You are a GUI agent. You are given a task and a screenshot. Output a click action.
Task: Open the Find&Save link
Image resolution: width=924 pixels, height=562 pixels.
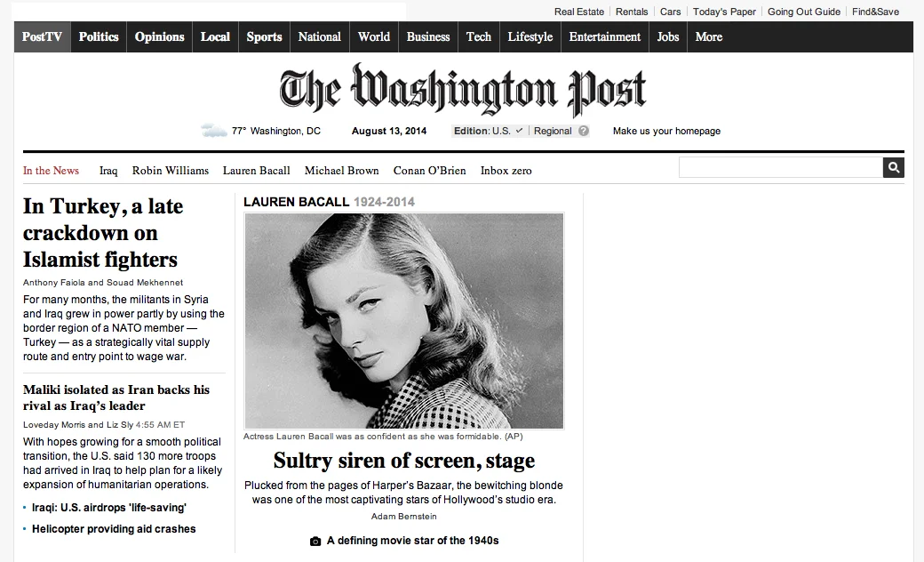[876, 12]
